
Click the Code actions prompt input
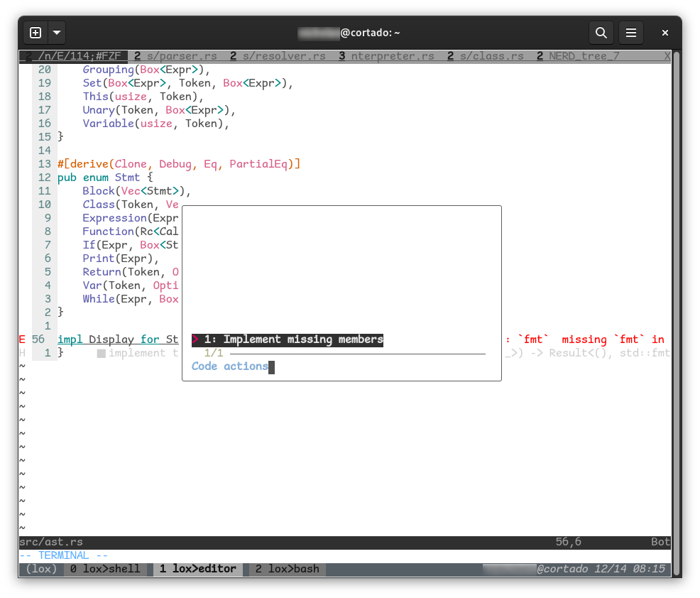coord(233,366)
